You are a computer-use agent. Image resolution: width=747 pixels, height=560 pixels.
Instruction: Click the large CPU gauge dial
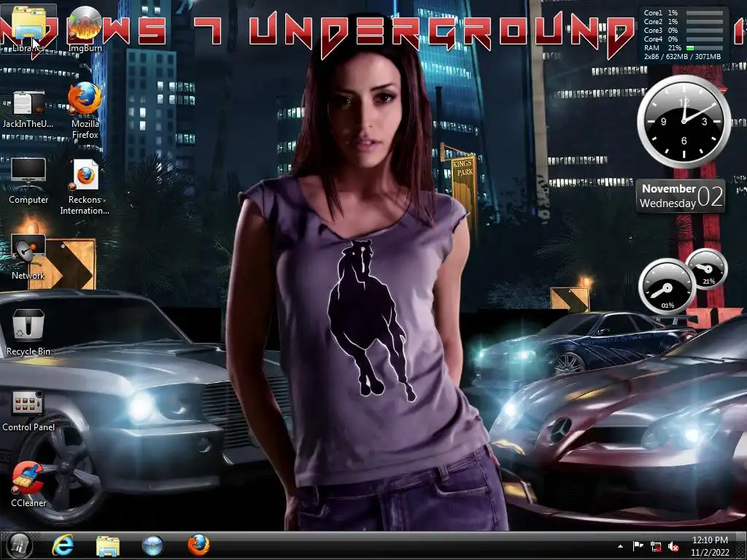pyautogui.click(x=667, y=286)
